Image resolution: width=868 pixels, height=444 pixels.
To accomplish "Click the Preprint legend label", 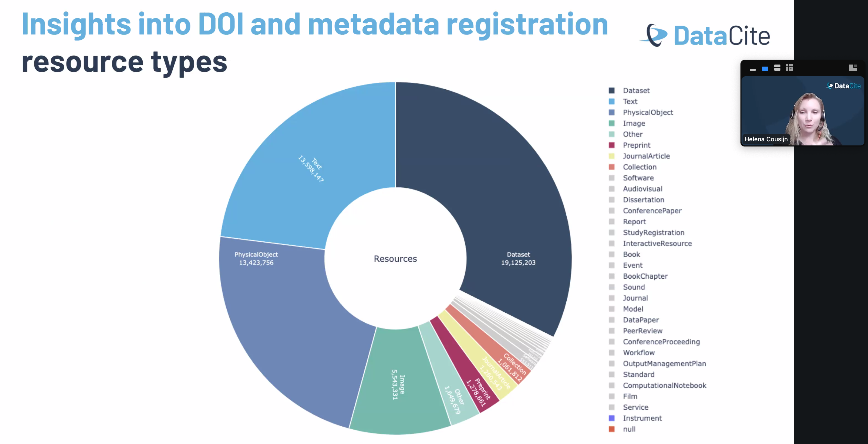I will [x=637, y=145].
